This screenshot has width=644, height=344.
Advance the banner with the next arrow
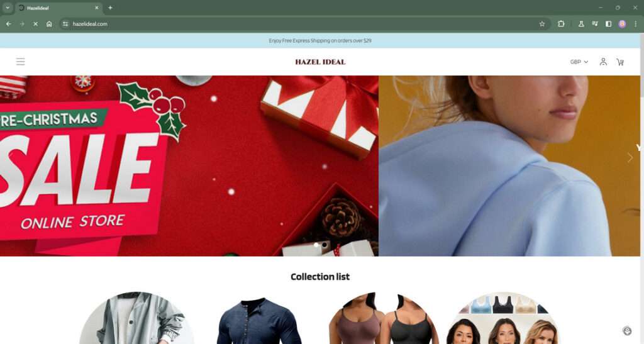click(x=630, y=157)
